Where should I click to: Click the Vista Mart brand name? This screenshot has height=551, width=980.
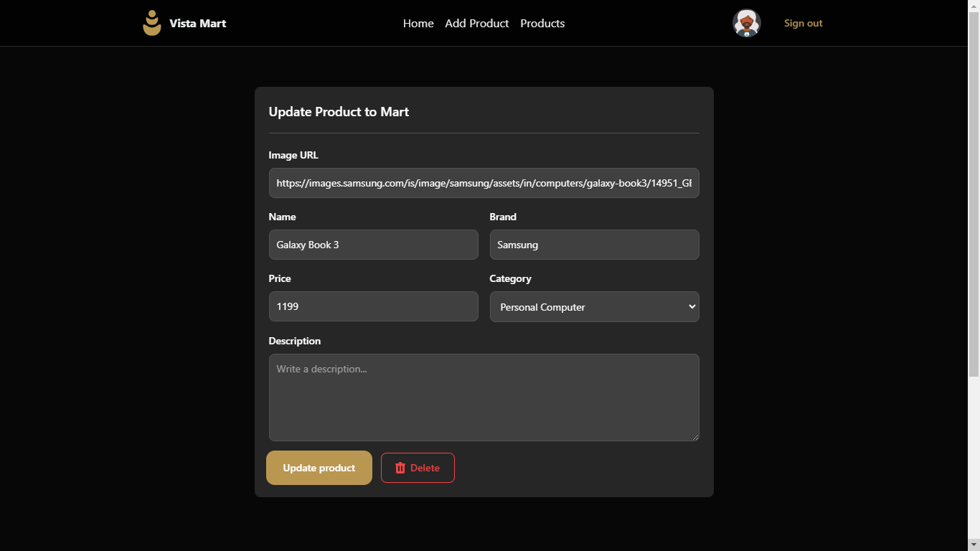tap(198, 23)
